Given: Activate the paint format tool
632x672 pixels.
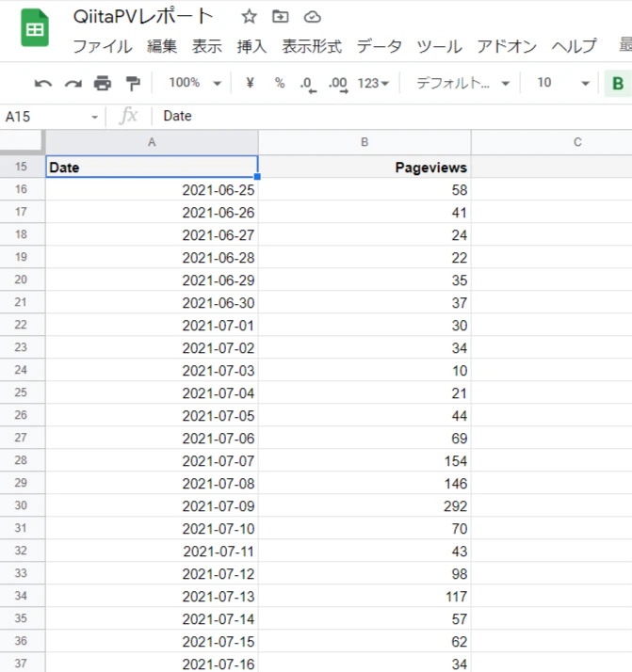Looking at the screenshot, I should click(x=133, y=83).
